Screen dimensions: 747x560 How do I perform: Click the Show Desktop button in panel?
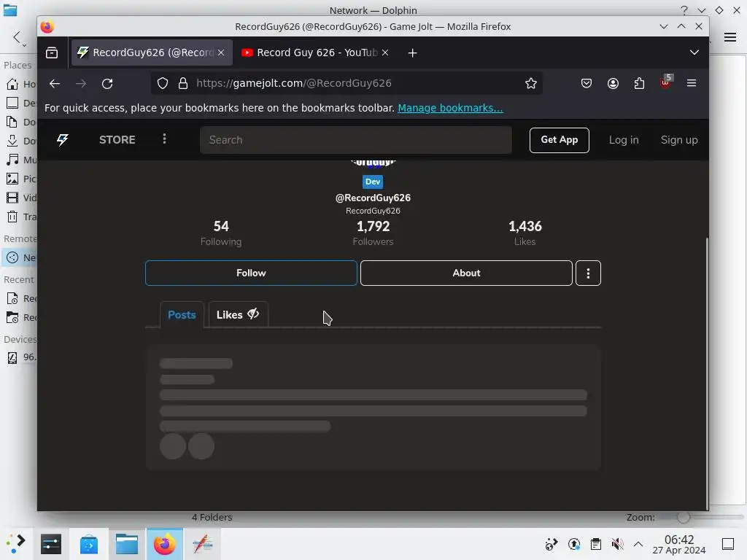(728, 544)
